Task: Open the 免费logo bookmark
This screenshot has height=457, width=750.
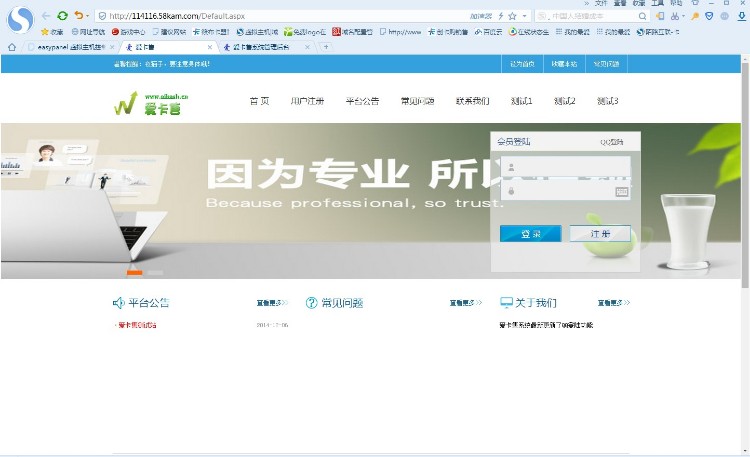Action: pyautogui.click(x=305, y=32)
